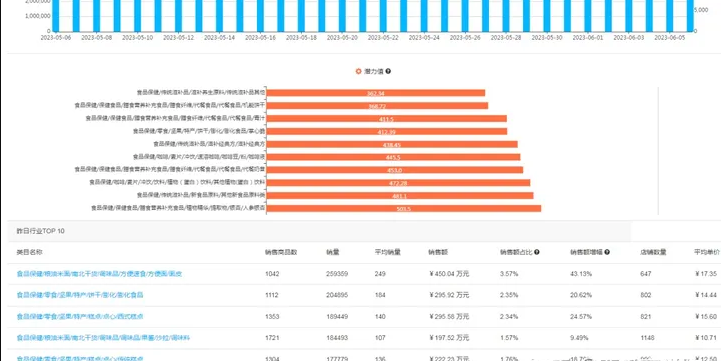721x361 pixels.
Task: Click the 销售额 column header
Action: click(x=435, y=252)
